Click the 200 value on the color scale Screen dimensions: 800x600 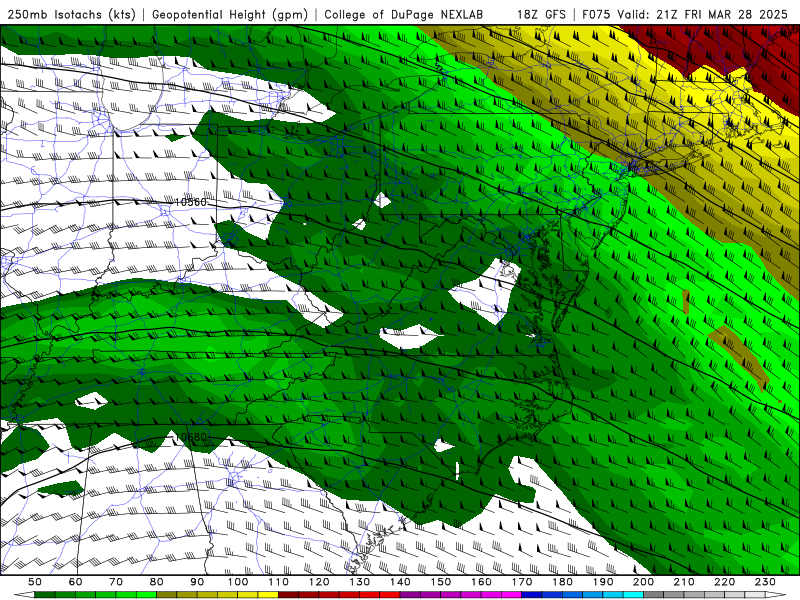pos(644,582)
